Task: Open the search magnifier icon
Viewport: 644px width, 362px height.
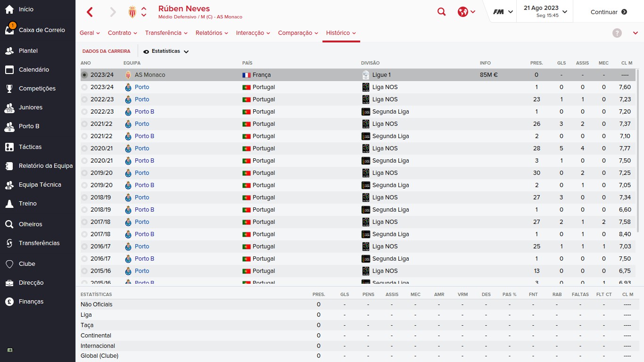Action: pyautogui.click(x=441, y=12)
